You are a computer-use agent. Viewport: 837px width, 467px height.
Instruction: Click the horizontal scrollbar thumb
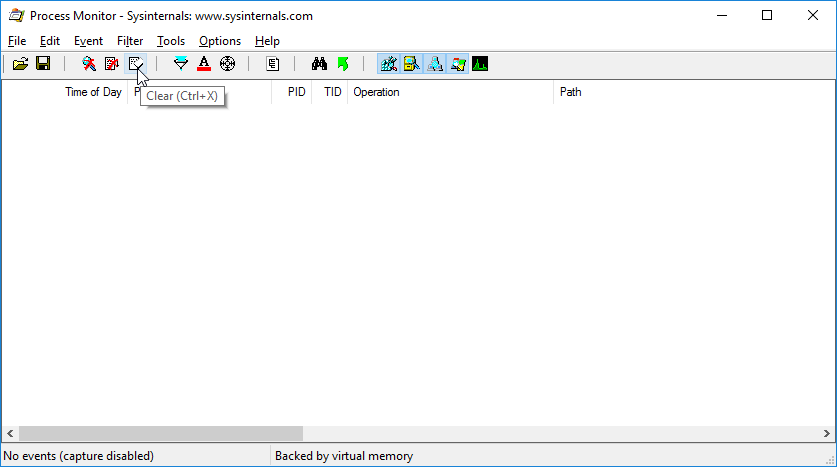[161, 433]
